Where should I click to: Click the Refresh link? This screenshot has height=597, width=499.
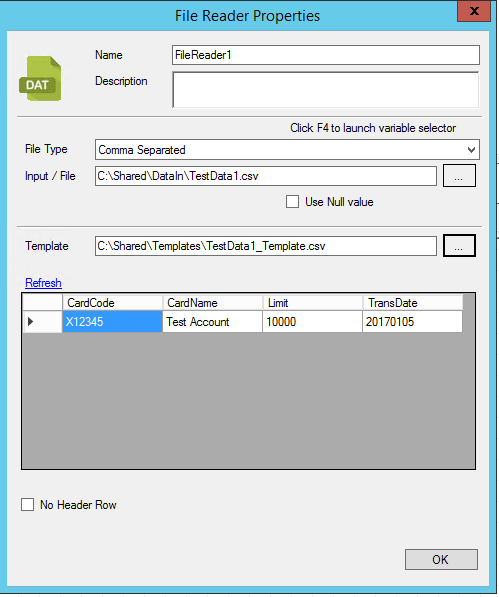43,283
